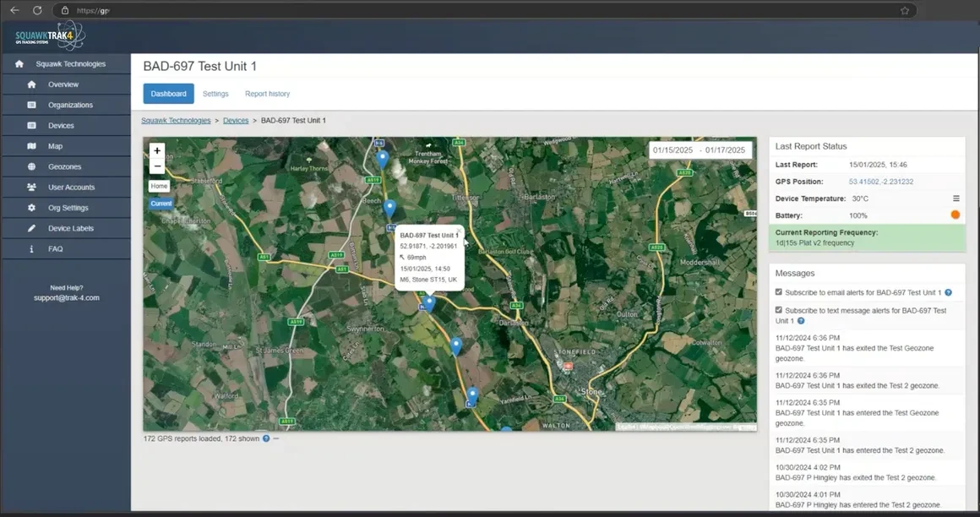Switch to the Settings tab
The width and height of the screenshot is (980, 517).
click(215, 94)
